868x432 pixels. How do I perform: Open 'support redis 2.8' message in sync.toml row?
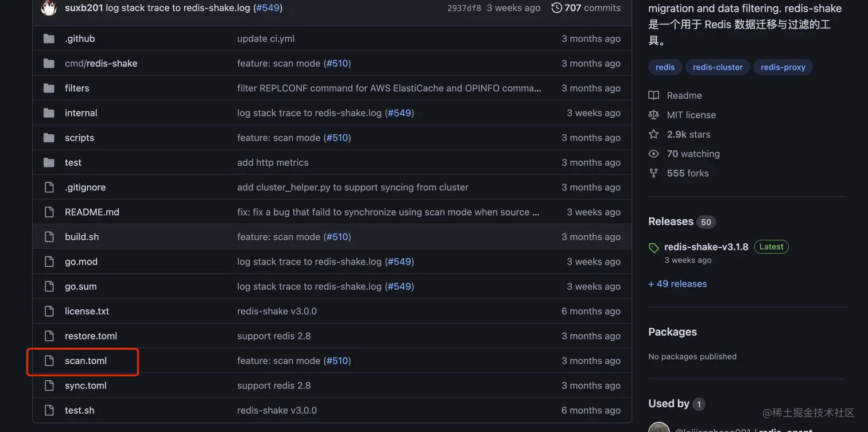274,386
